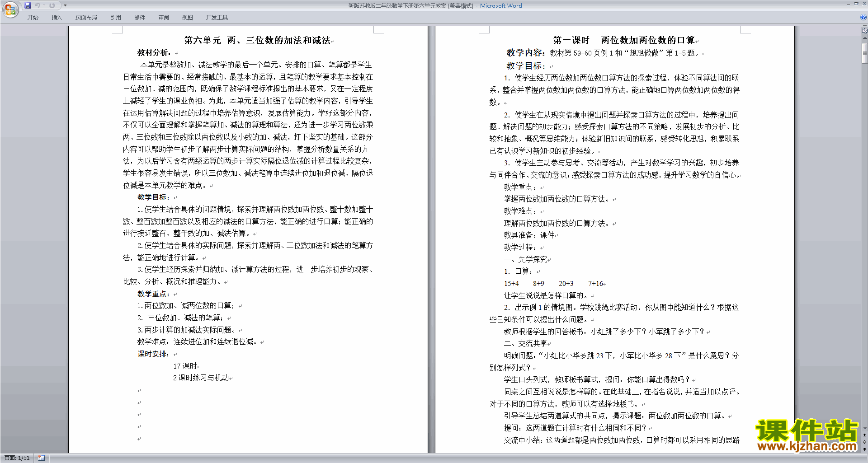Screen dimensions: 868x463
Task: Save the document from the quick access toolbar
Action: 28,5
